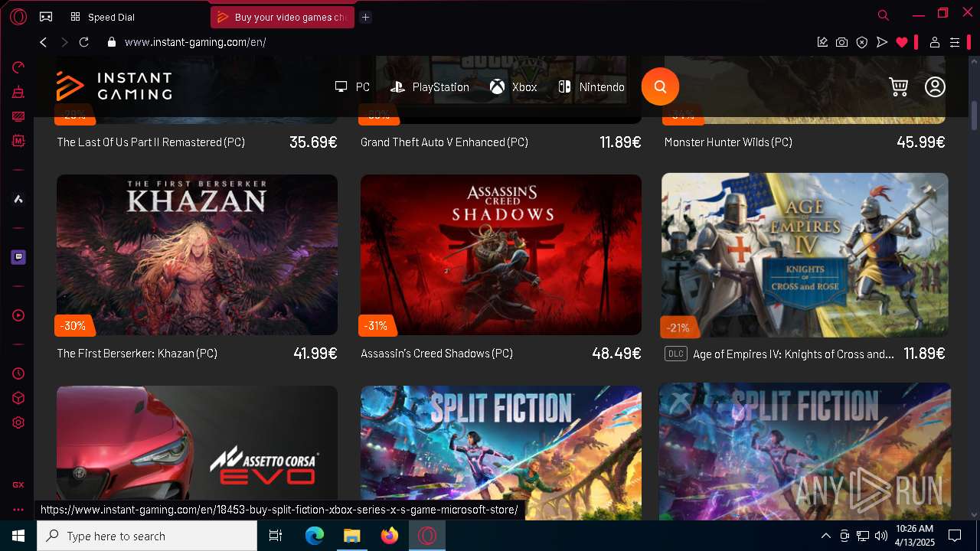
Task: Select the Assetto Corsa EVO cover
Action: (197, 453)
